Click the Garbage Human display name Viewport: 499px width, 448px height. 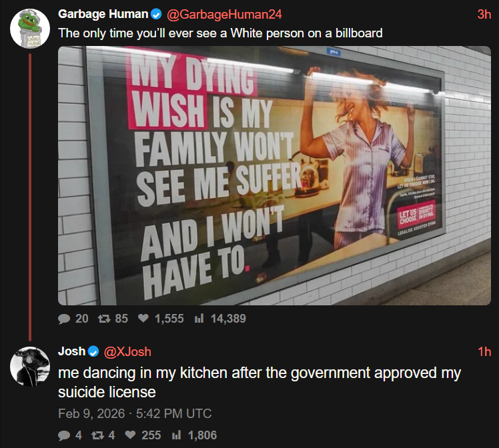103,14
